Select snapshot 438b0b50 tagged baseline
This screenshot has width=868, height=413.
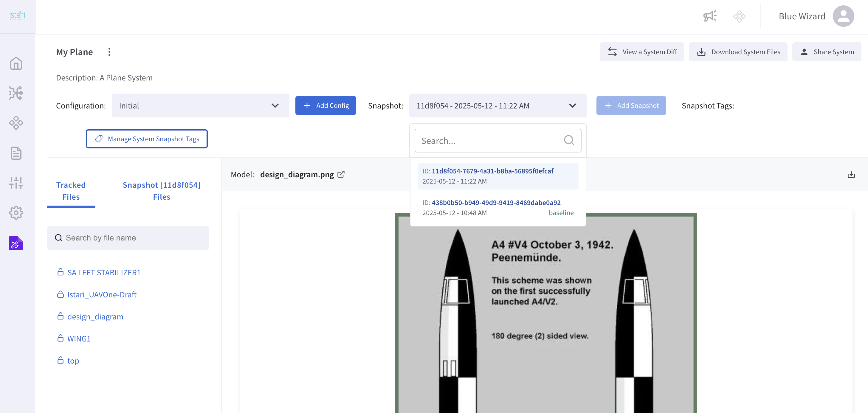pos(497,207)
